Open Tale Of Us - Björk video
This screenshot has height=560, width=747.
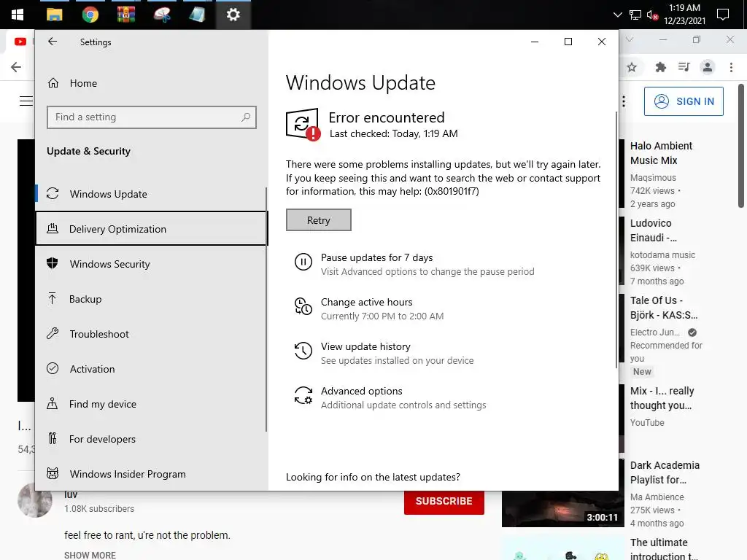[664, 308]
